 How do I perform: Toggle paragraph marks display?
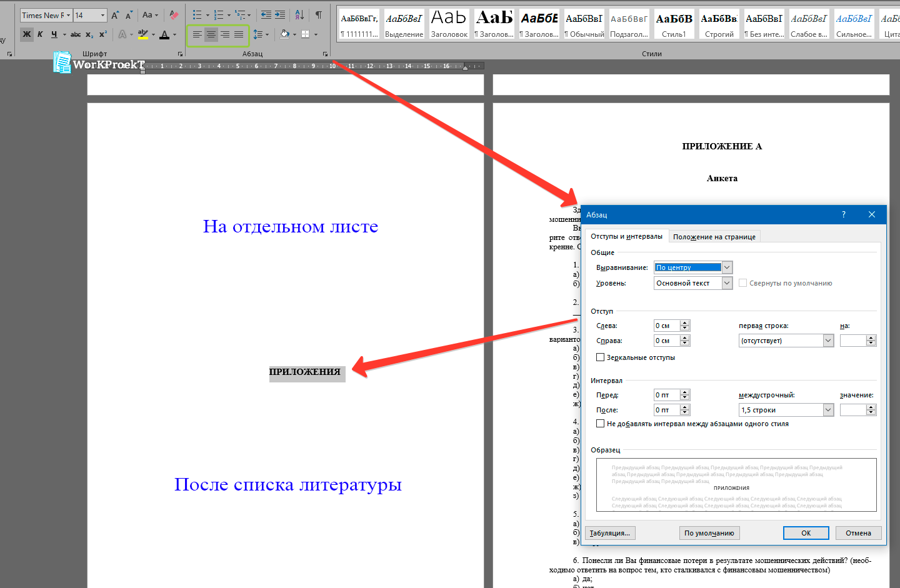(x=319, y=14)
